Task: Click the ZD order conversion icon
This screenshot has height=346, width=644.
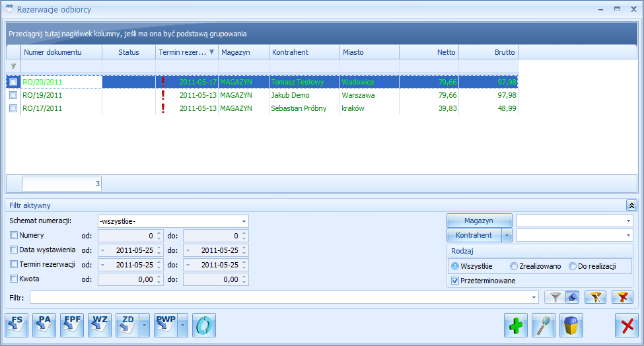Action: pyautogui.click(x=127, y=325)
